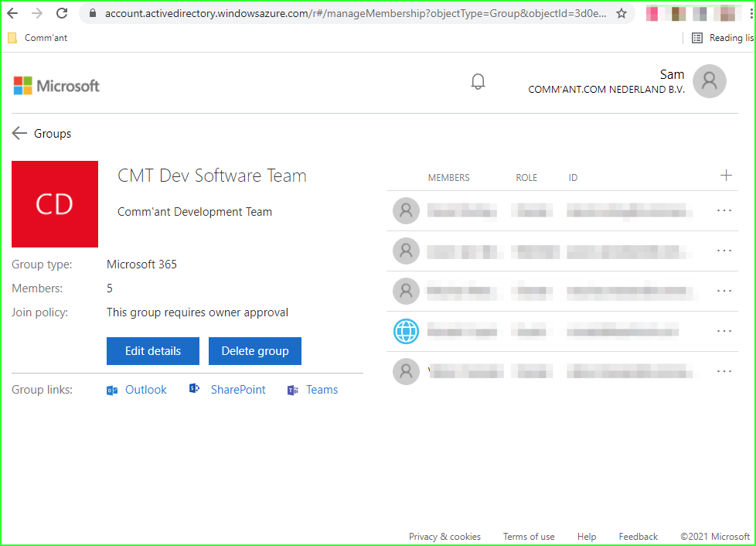Click the red CD group tile

55,204
